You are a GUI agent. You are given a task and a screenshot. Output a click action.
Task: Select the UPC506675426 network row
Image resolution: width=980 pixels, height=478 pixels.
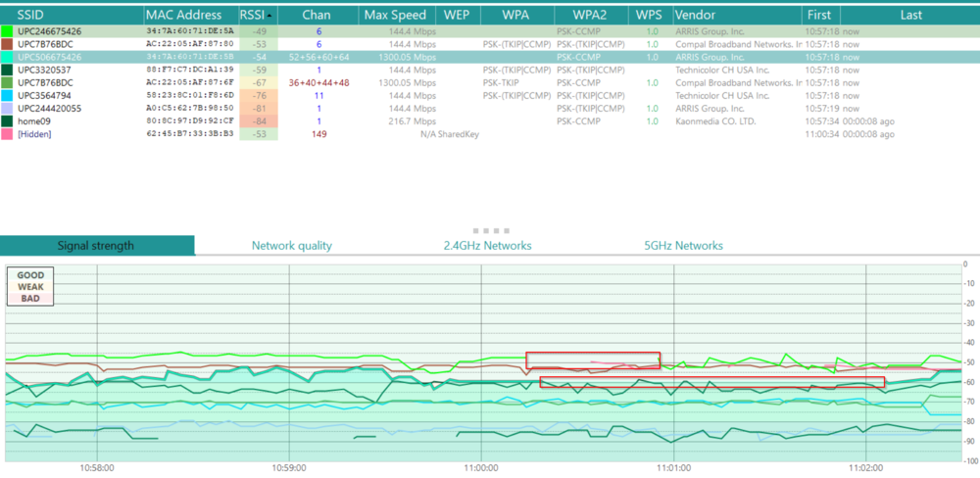point(49,57)
